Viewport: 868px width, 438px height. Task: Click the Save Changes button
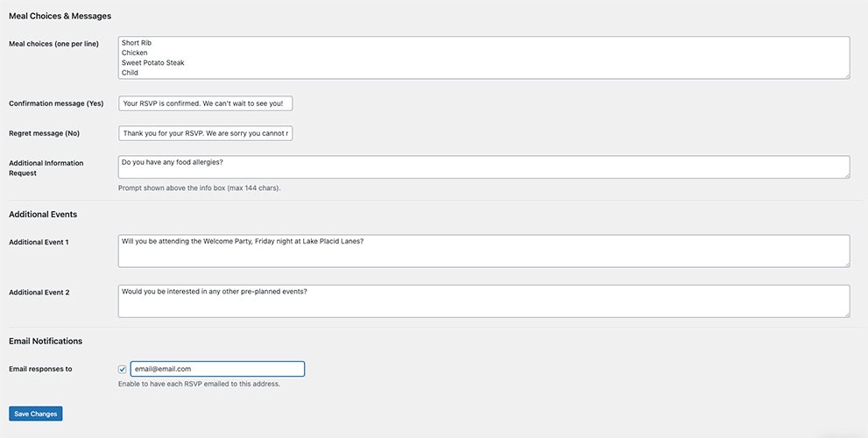(x=35, y=413)
